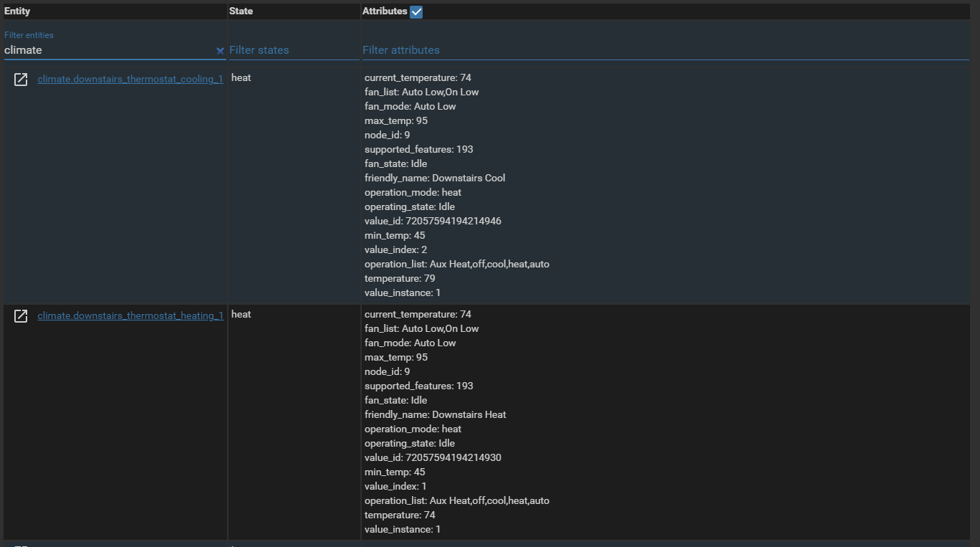Click the heat state of heating_1 row

[241, 315]
